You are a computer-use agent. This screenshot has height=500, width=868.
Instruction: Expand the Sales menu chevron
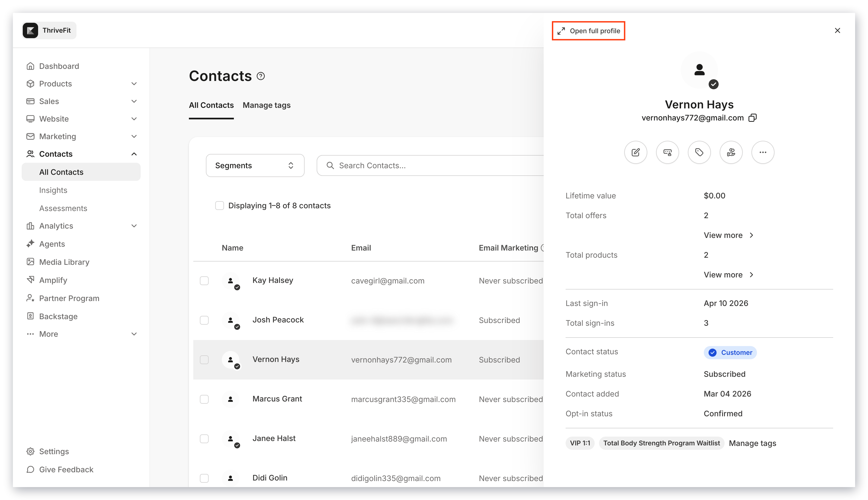(x=134, y=101)
